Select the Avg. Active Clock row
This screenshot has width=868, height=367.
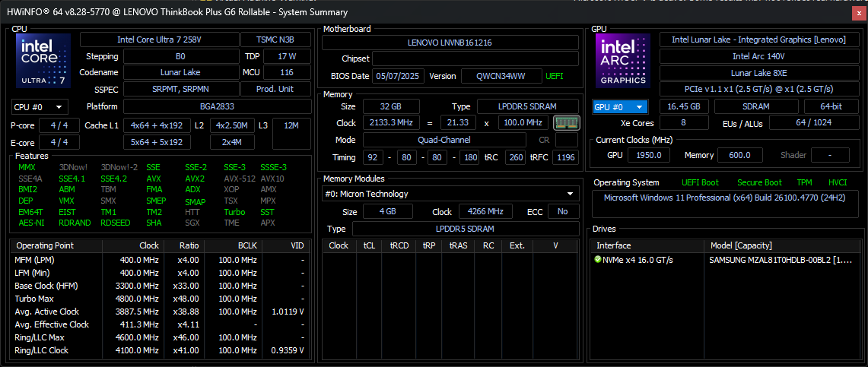(160, 312)
